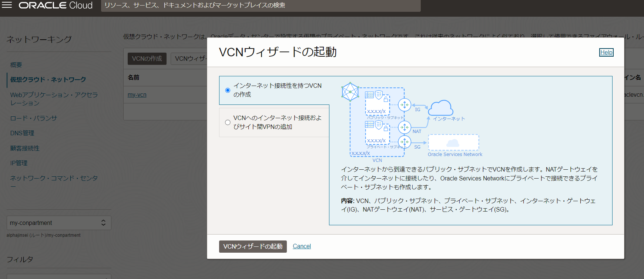The image size is (644, 279).
Task: Select the VCN with site-to-site VPN radio option
Action: [x=228, y=122]
